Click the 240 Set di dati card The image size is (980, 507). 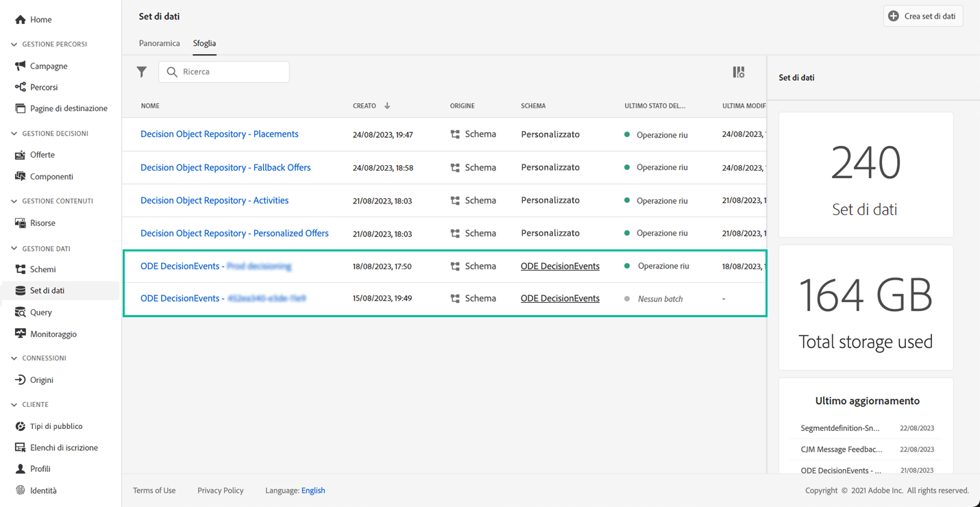(866, 175)
